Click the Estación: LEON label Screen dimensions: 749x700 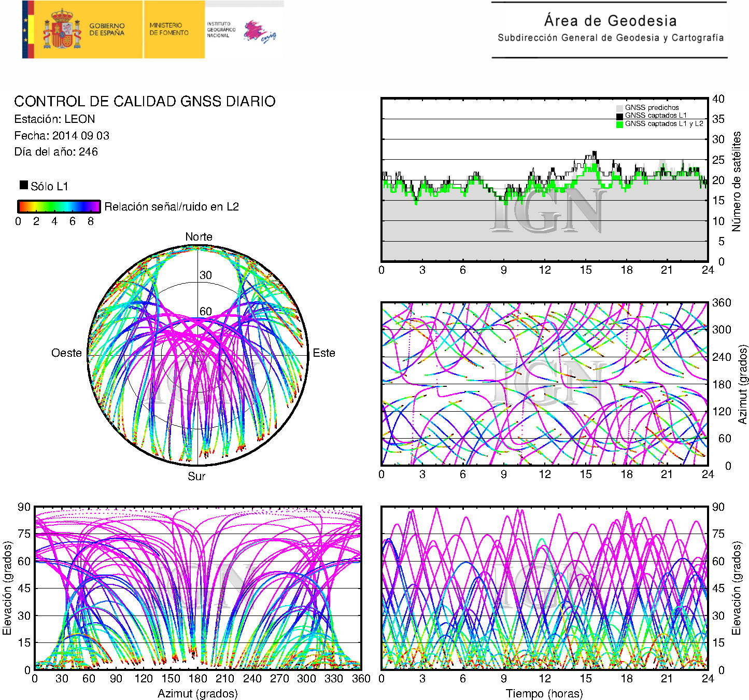pos(54,119)
